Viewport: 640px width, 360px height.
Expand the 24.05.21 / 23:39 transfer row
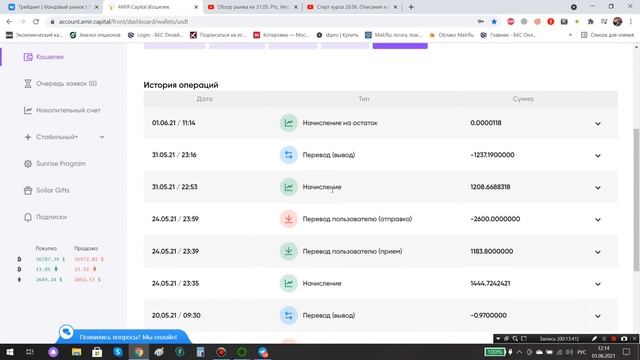[598, 252]
